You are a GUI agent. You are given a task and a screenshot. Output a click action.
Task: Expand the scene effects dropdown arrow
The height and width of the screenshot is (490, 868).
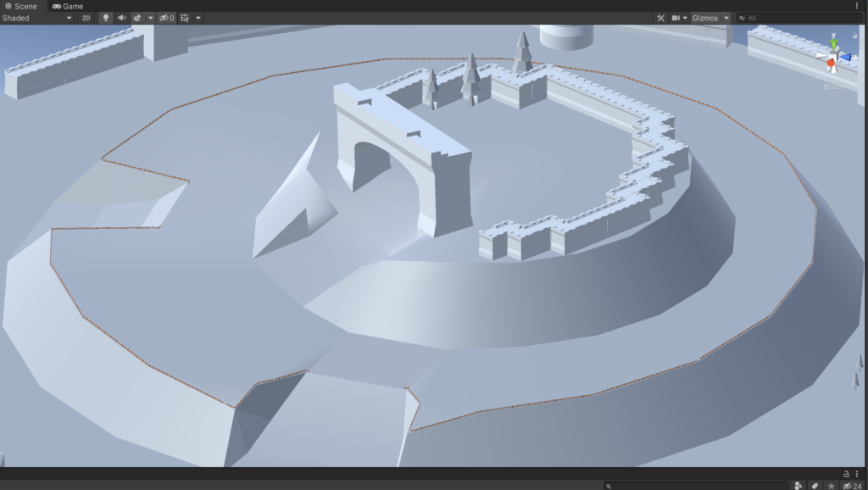tap(150, 18)
